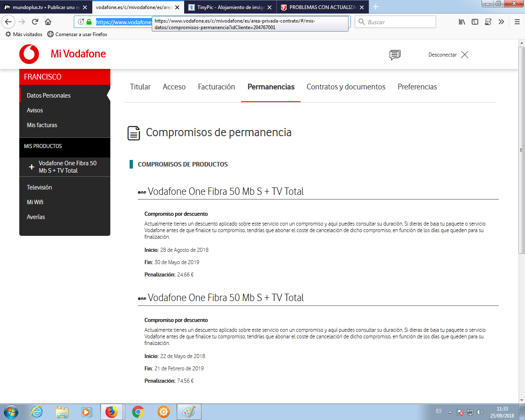525x420 pixels.
Task: Close the TinyPic tab
Action: [269, 7]
